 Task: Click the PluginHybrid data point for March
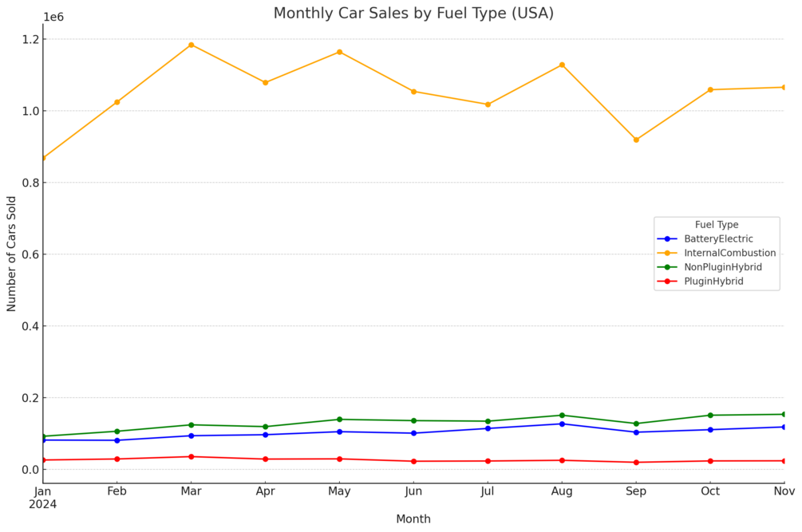tap(192, 456)
